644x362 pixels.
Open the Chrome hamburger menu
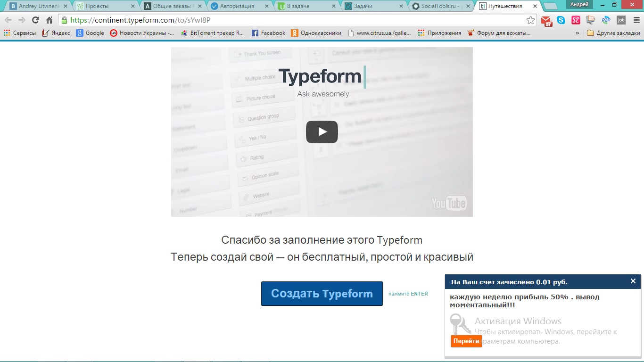636,20
